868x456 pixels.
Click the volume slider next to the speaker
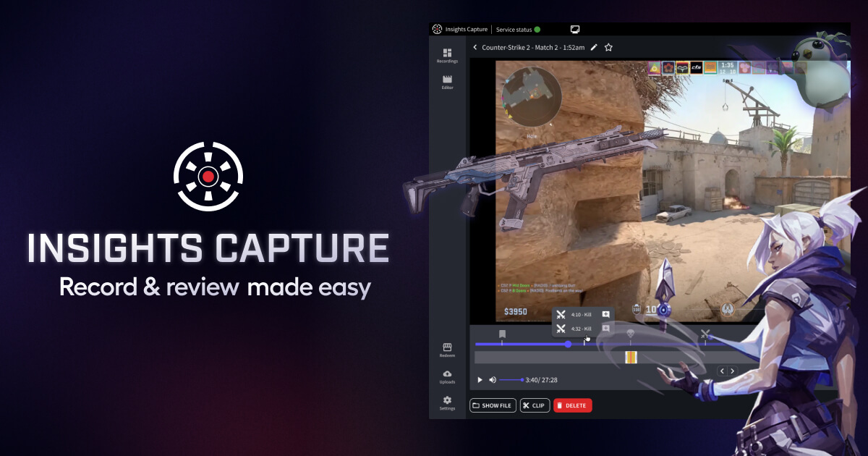tap(512, 379)
